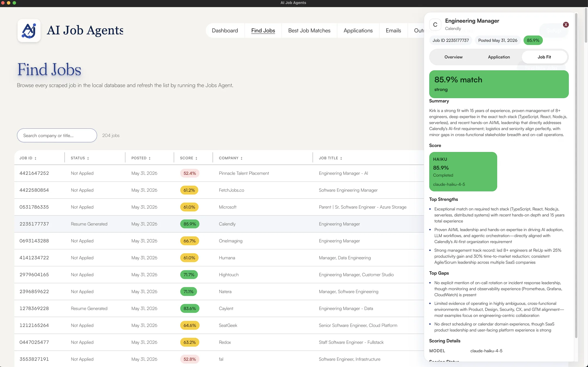The height and width of the screenshot is (367, 588).
Task: Click the OneImaging company cell
Action: pos(231,241)
